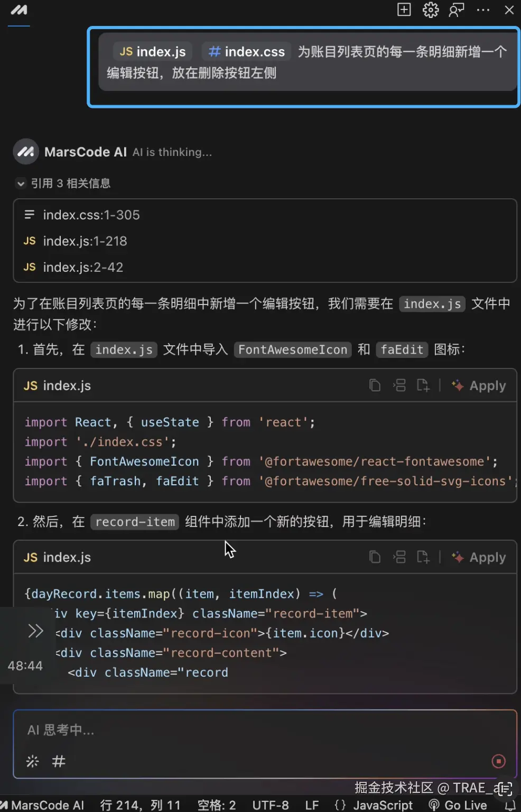The image size is (521, 812).
Task: Expand the double-chevron side panel arrow
Action: (x=35, y=631)
